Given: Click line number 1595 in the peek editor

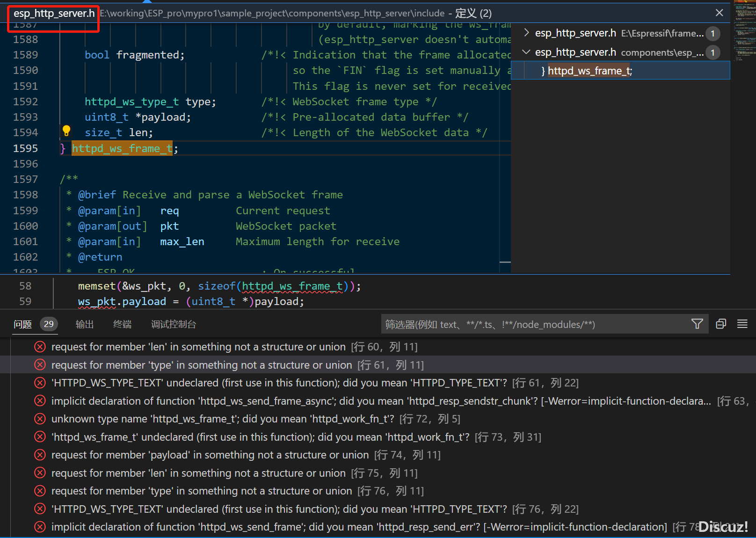Looking at the screenshot, I should 25,148.
